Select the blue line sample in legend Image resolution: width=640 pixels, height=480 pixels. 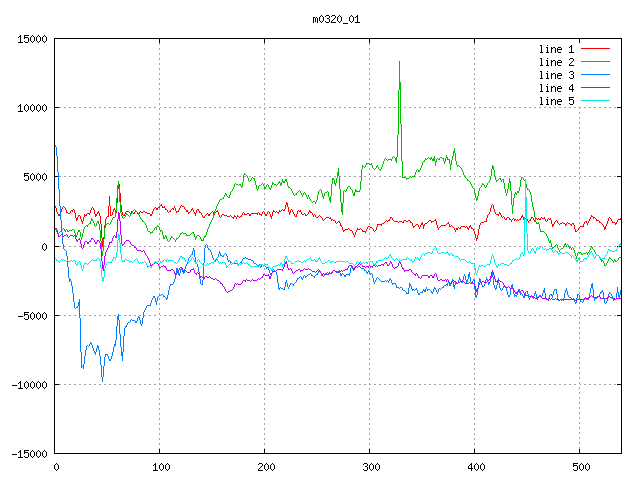tap(596, 75)
